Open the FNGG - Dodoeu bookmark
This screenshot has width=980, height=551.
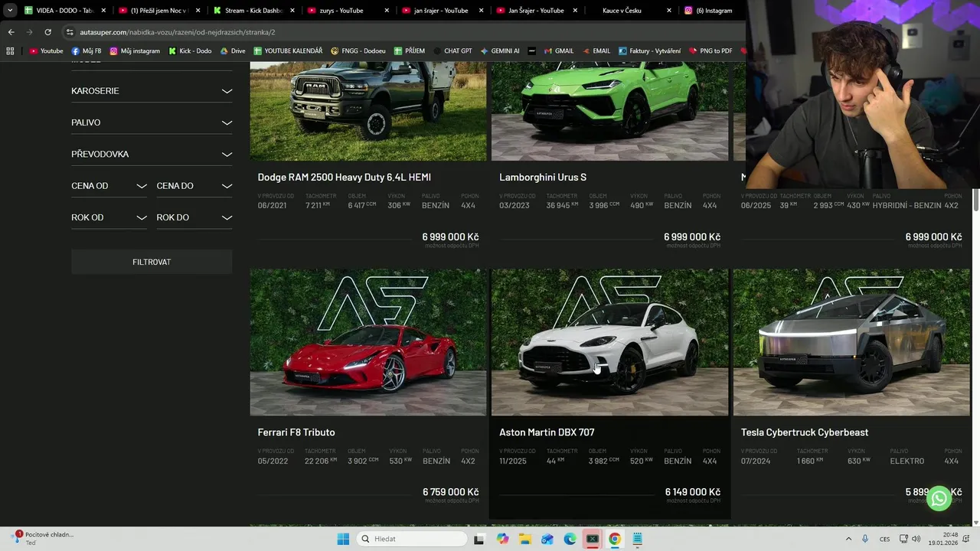pos(358,51)
